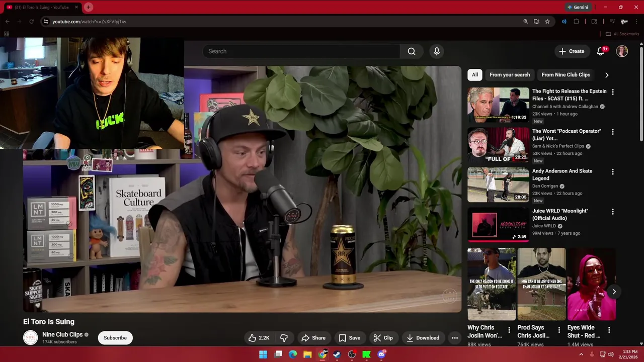644x362 pixels.
Task: Go back to previous page
Action: tap(8, 22)
